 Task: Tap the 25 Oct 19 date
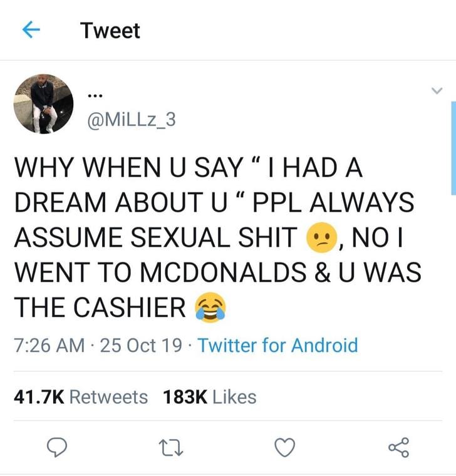point(141,346)
